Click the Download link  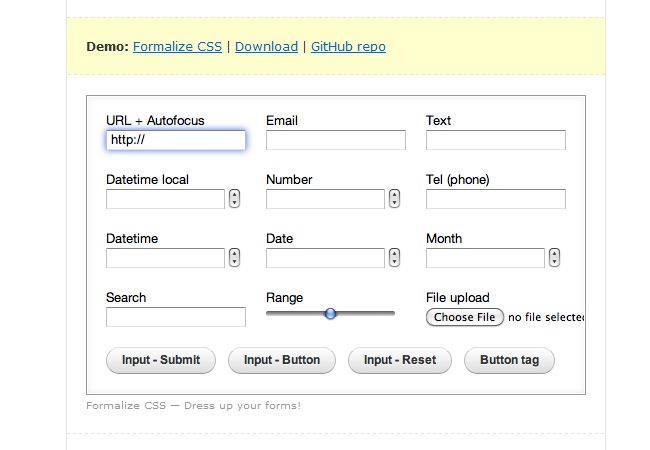point(266,46)
